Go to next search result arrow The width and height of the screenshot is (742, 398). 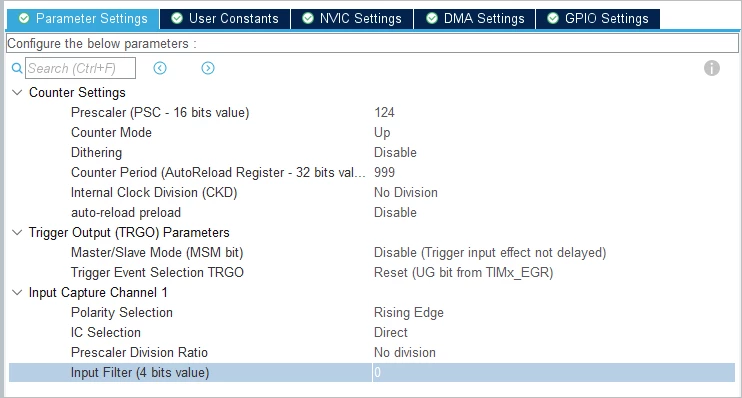click(208, 68)
